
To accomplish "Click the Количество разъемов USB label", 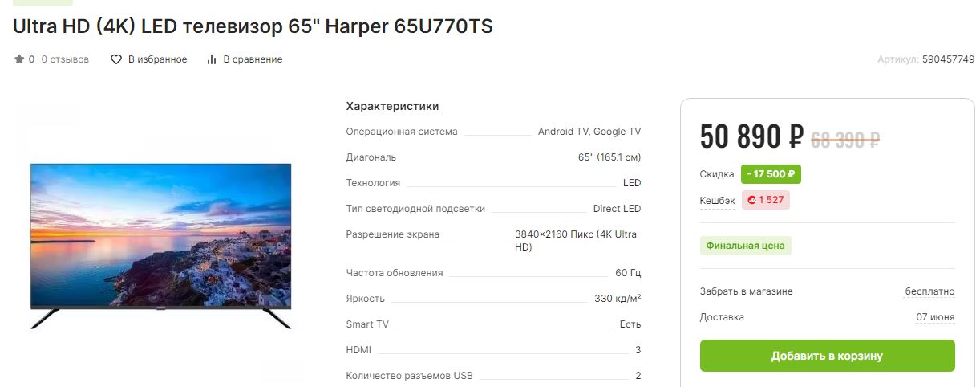I will (410, 376).
